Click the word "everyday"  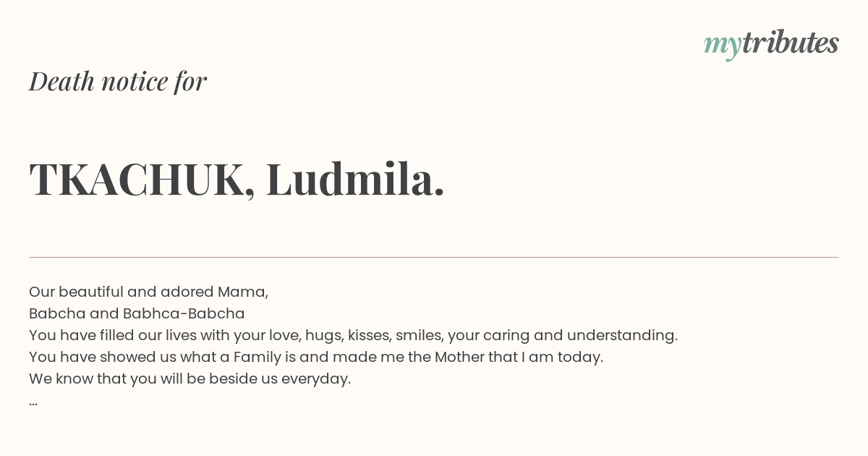(x=315, y=379)
